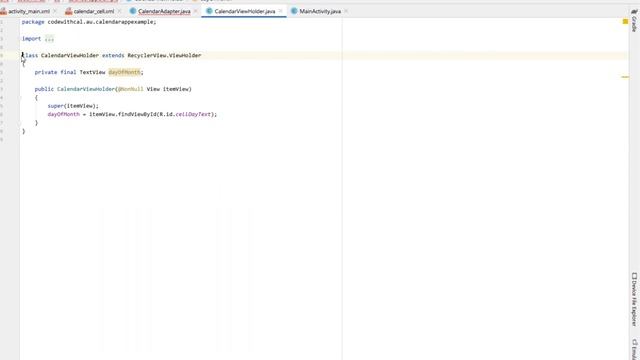Click the super(itemView) call
Screen dimensions: 640x360
tap(73, 106)
